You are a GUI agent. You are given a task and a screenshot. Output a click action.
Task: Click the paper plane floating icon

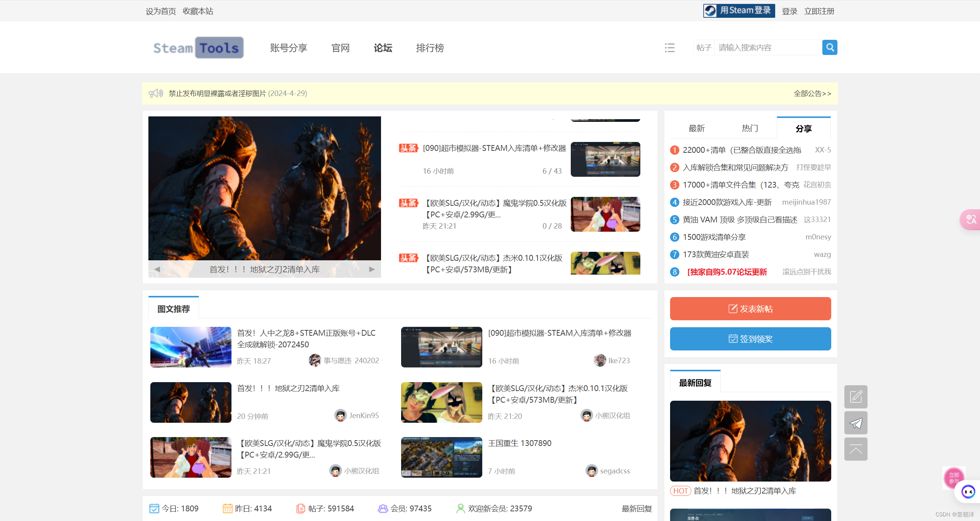click(x=856, y=423)
